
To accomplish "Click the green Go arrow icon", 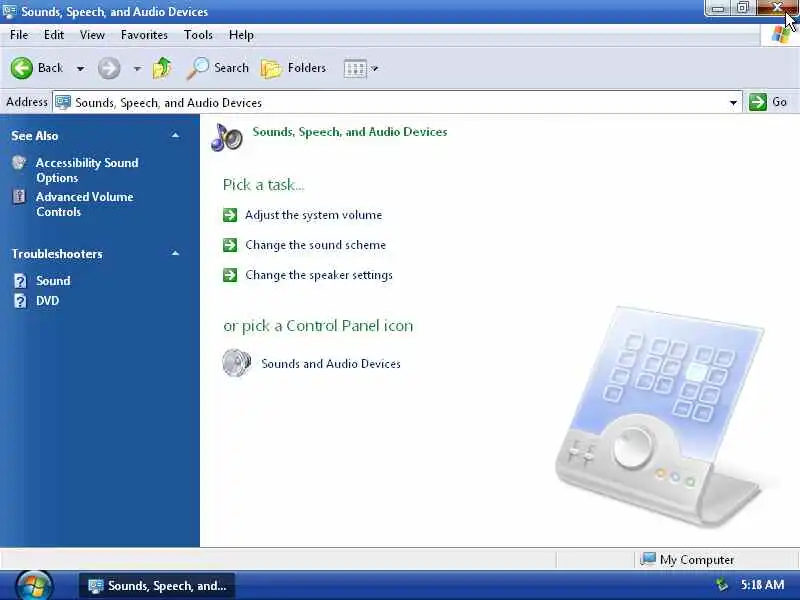I will pos(758,102).
